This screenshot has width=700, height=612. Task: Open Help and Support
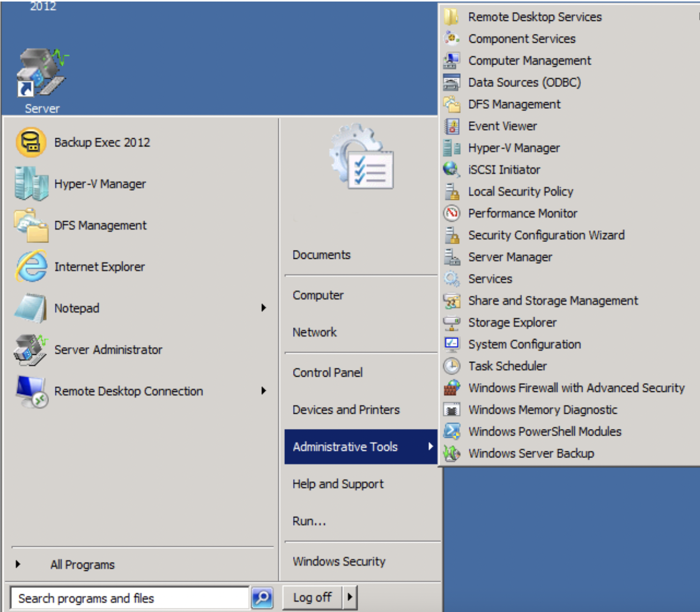point(338,484)
